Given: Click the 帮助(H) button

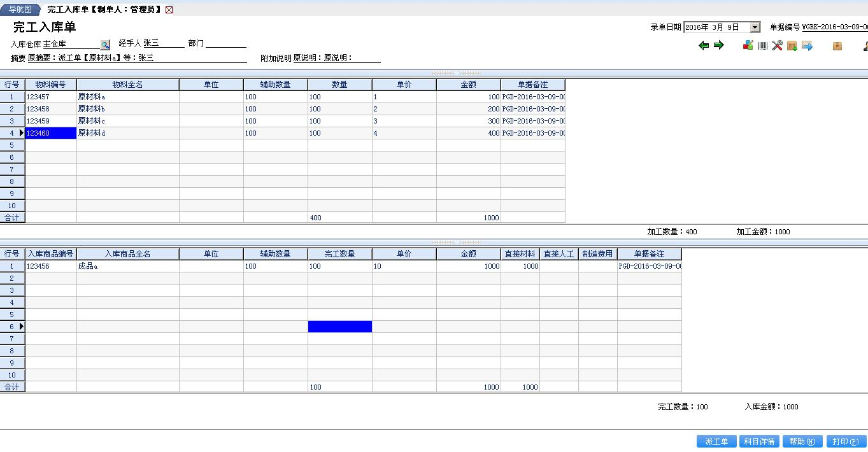Looking at the screenshot, I should [x=802, y=441].
